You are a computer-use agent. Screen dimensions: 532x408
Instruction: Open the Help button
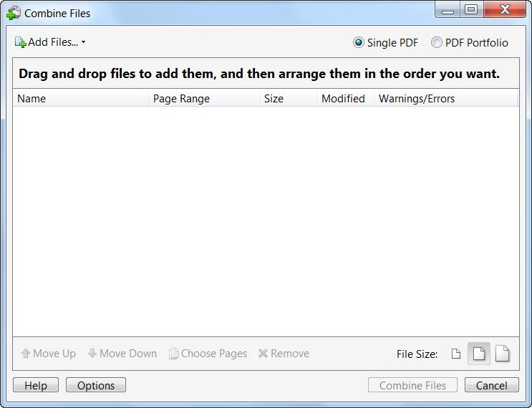(36, 385)
